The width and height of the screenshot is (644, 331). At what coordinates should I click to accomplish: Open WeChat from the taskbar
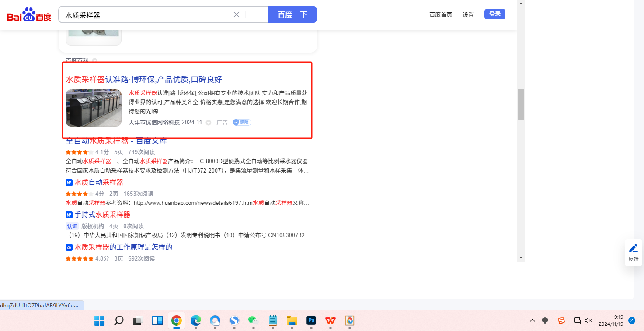254,320
